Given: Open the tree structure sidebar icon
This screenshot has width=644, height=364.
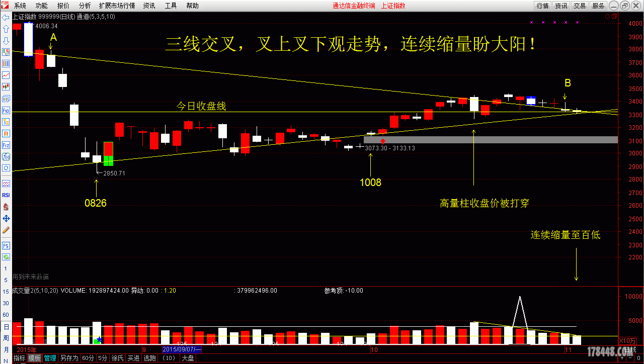Looking at the screenshot, I should pyautogui.click(x=6, y=122).
